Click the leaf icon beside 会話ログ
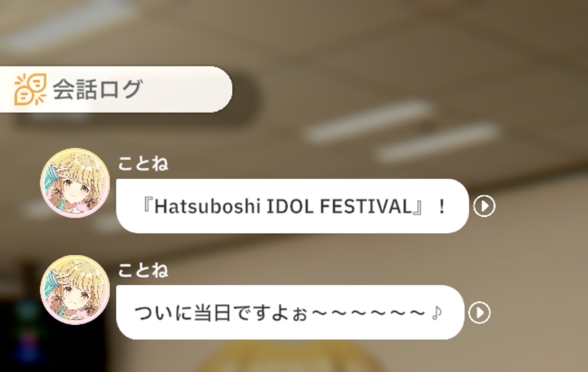This screenshot has height=372, width=588. [30, 89]
